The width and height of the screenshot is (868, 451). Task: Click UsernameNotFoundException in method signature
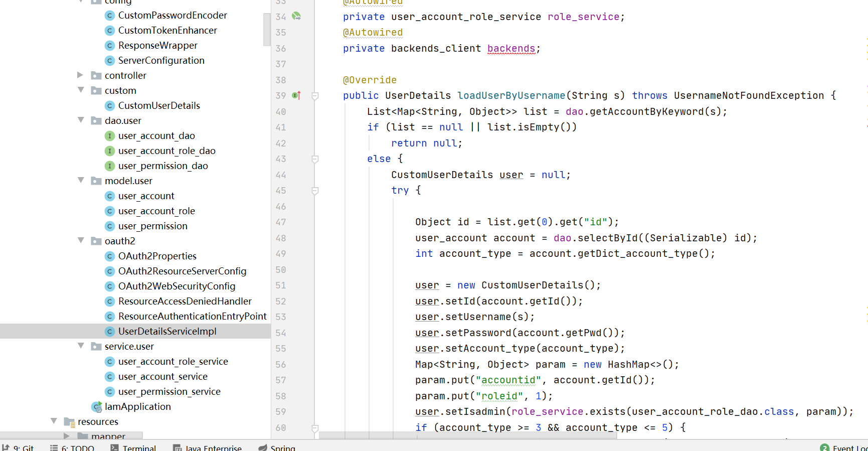[749, 96]
